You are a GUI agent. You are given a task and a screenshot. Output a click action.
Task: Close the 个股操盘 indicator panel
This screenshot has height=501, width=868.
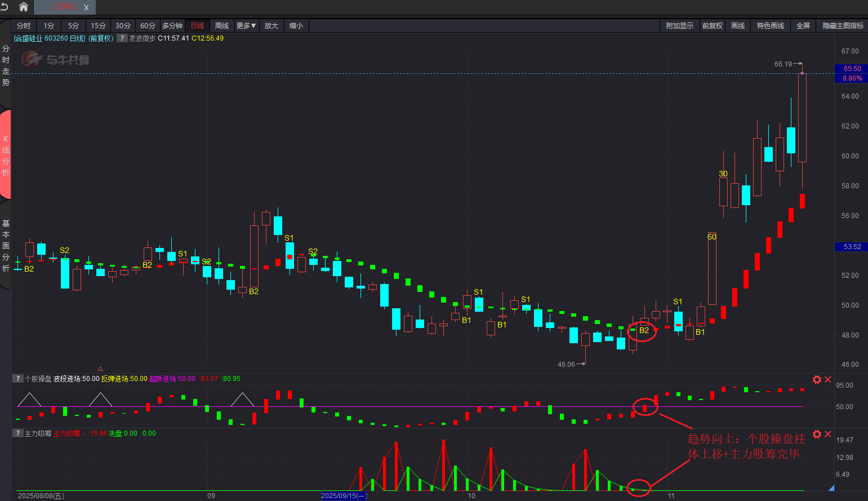click(x=828, y=380)
